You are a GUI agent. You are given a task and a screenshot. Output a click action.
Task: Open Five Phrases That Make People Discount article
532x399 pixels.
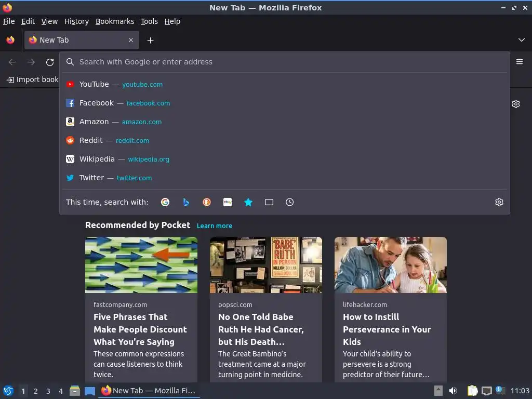(x=140, y=329)
